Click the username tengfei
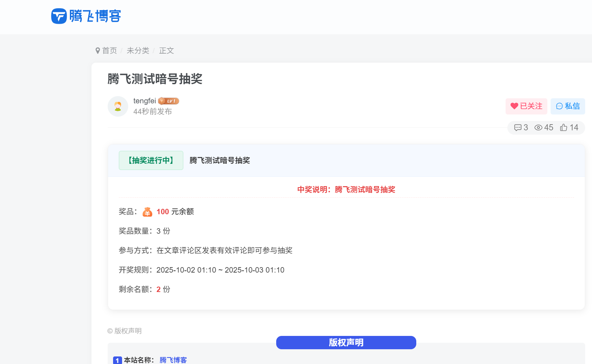592x364 pixels. pyautogui.click(x=145, y=101)
